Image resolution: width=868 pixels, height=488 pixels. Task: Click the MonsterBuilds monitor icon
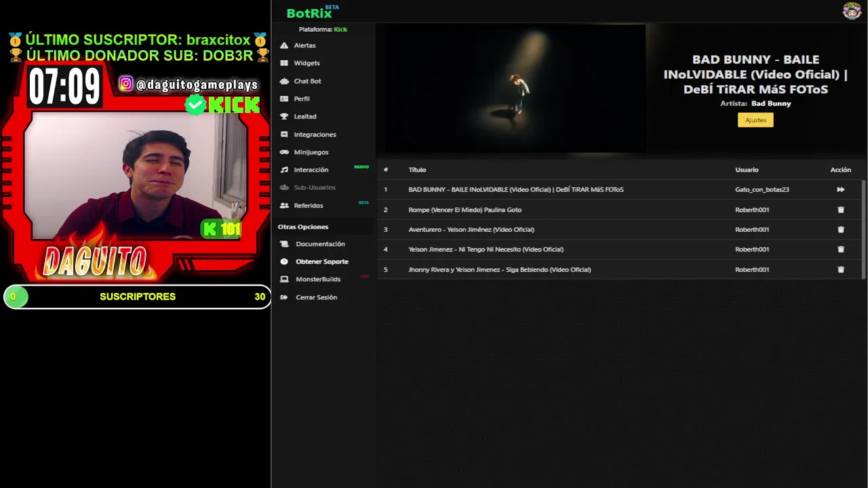pos(284,279)
